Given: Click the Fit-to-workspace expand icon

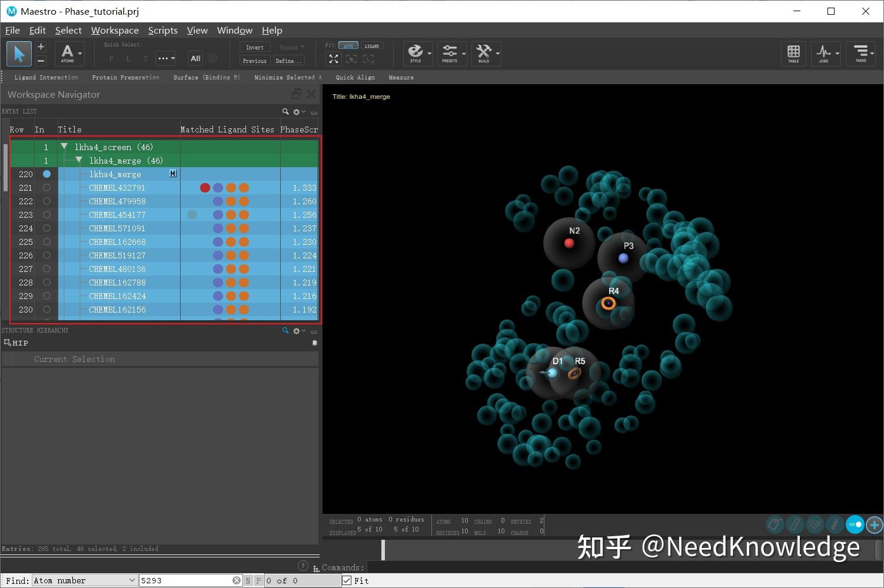Looking at the screenshot, I should [334, 59].
